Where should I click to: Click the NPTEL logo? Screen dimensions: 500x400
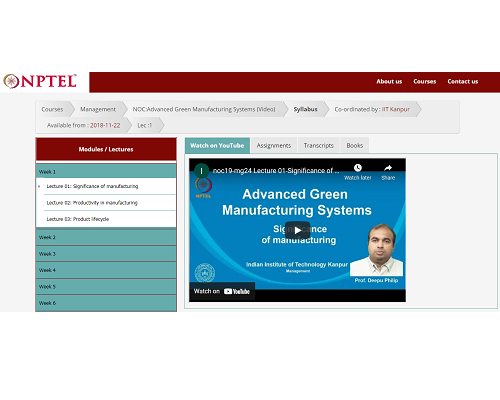(40, 81)
